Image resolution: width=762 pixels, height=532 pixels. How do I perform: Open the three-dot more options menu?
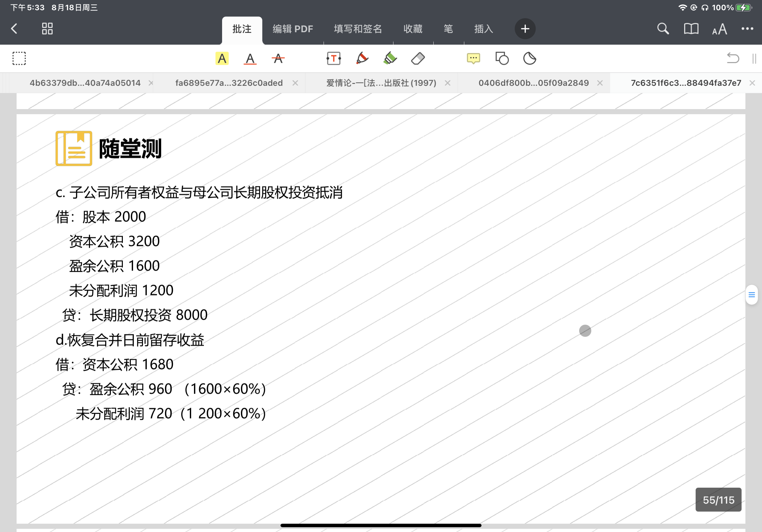pyautogui.click(x=747, y=29)
